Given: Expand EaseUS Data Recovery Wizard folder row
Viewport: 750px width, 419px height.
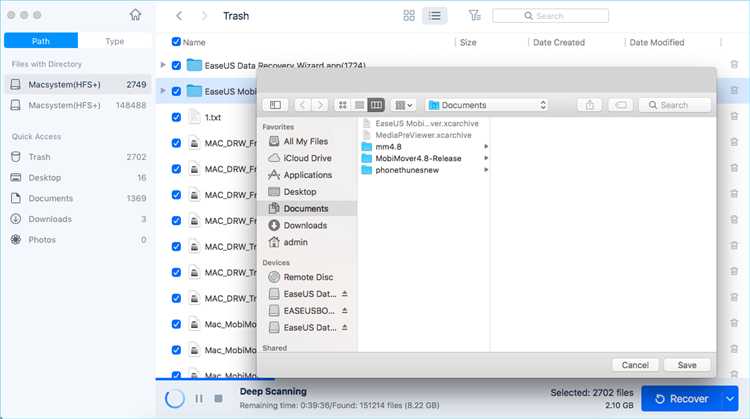Looking at the screenshot, I should [163, 65].
